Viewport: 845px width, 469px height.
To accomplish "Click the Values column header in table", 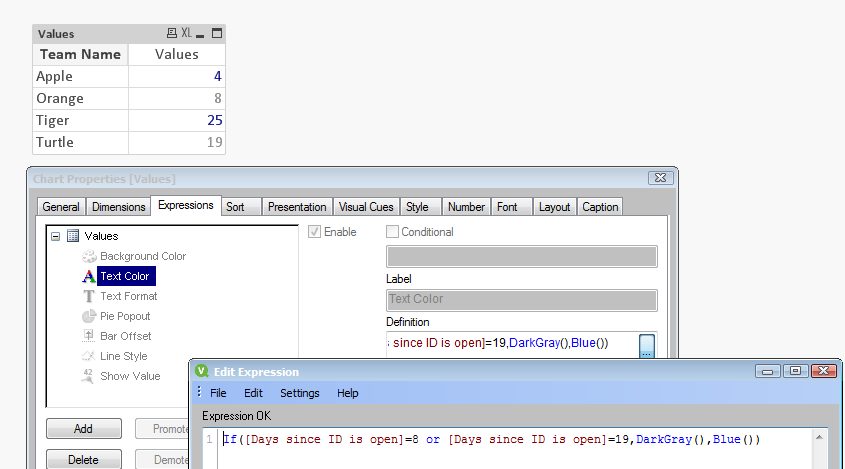I will [177, 54].
